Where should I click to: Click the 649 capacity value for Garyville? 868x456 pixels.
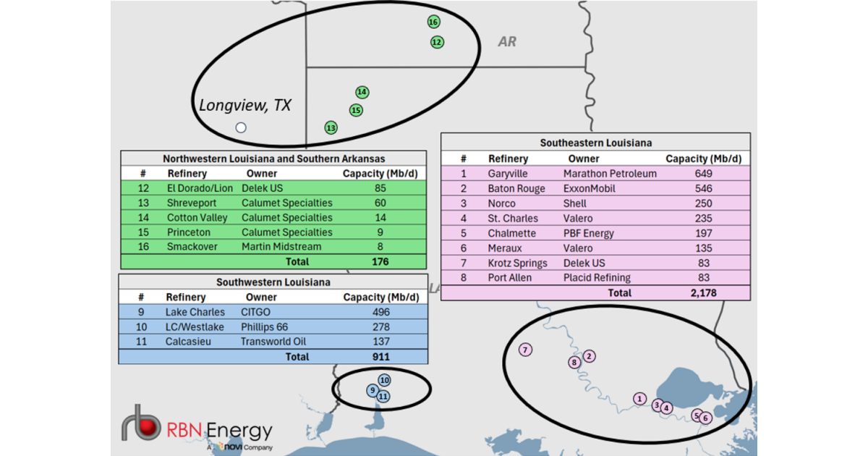703,174
